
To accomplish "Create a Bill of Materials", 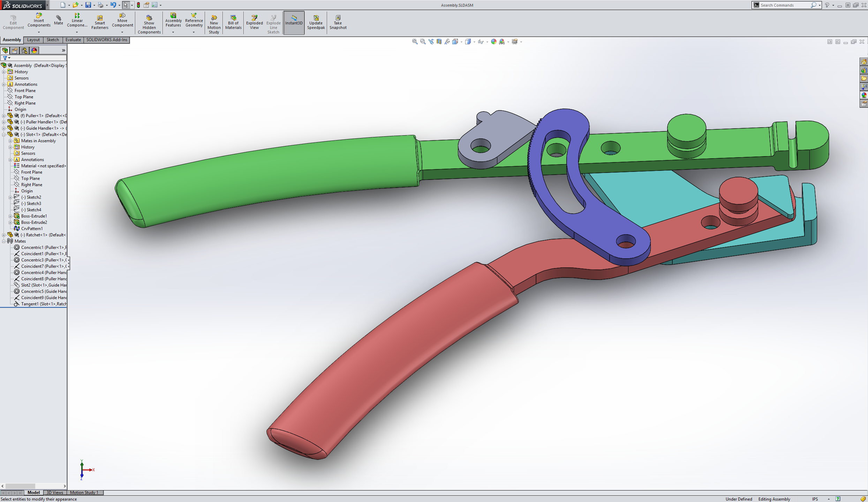I will [x=233, y=22].
